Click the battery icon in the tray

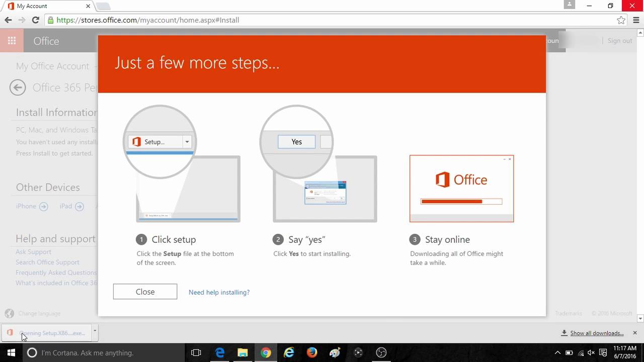(x=569, y=352)
